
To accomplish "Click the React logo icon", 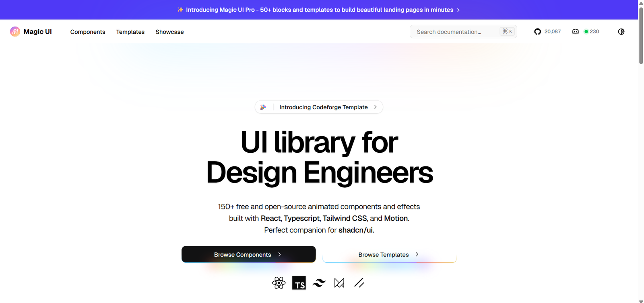I will [279, 283].
